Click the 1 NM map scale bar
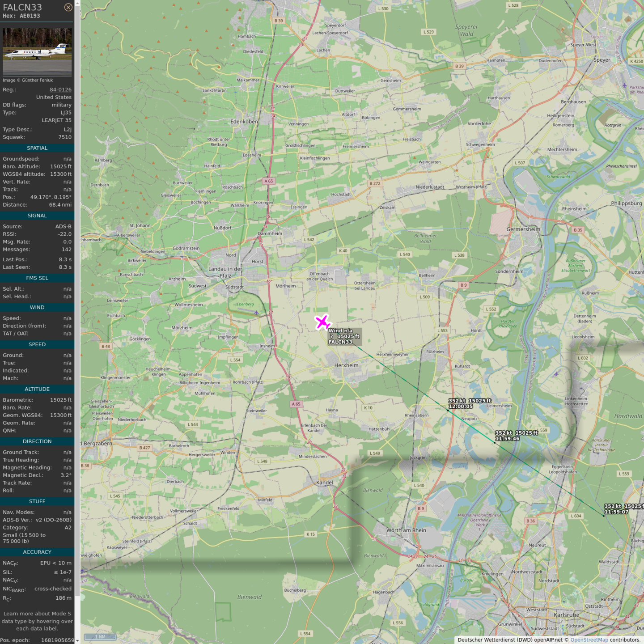 [x=100, y=637]
